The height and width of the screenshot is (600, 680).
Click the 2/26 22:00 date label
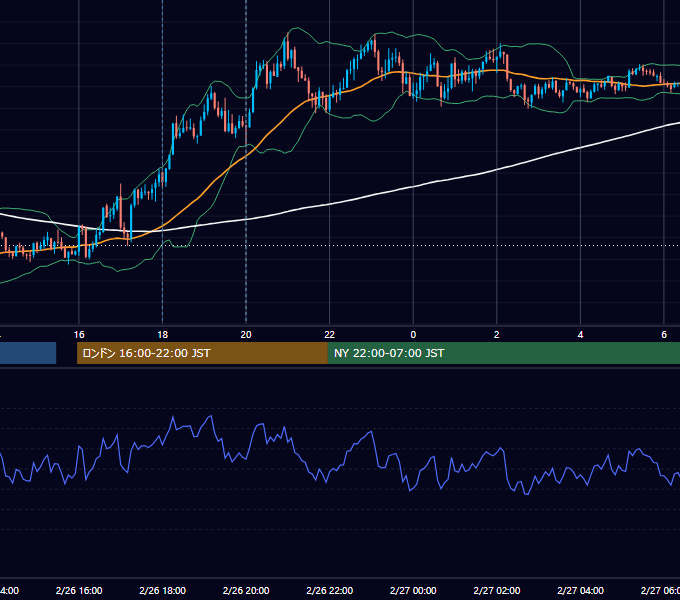point(330,590)
